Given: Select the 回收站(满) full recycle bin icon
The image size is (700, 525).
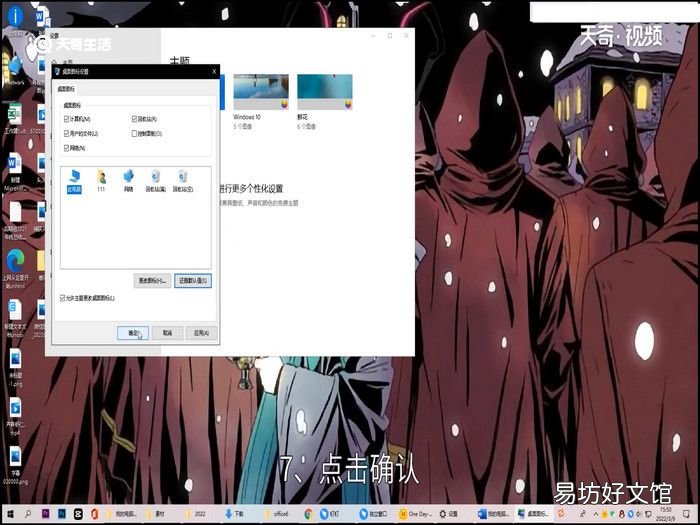Looking at the screenshot, I should [155, 181].
